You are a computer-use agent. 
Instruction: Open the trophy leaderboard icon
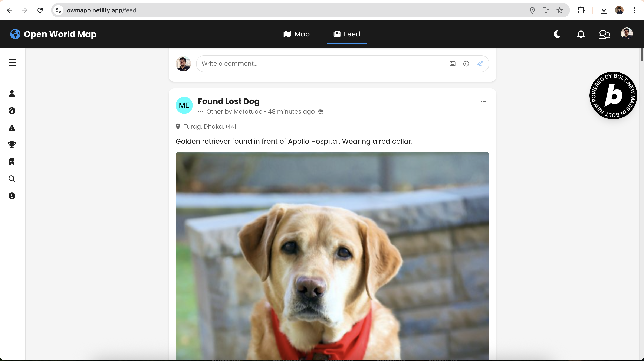[12, 145]
